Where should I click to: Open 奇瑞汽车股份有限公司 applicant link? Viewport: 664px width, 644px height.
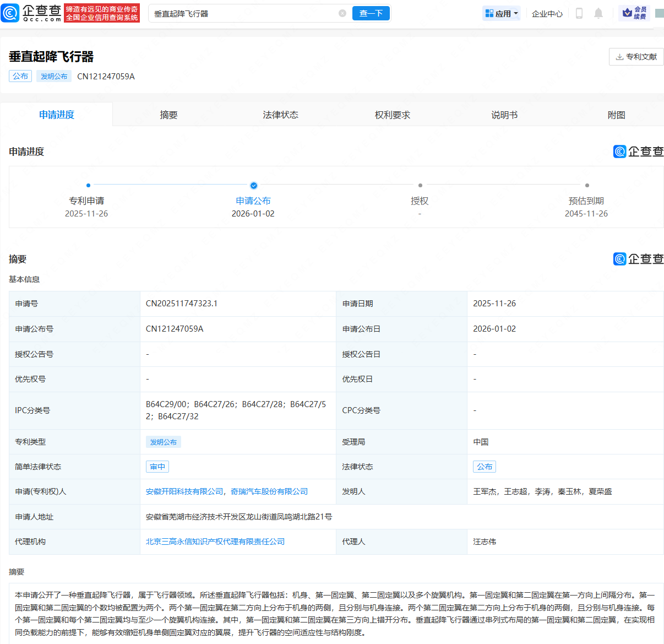point(269,491)
